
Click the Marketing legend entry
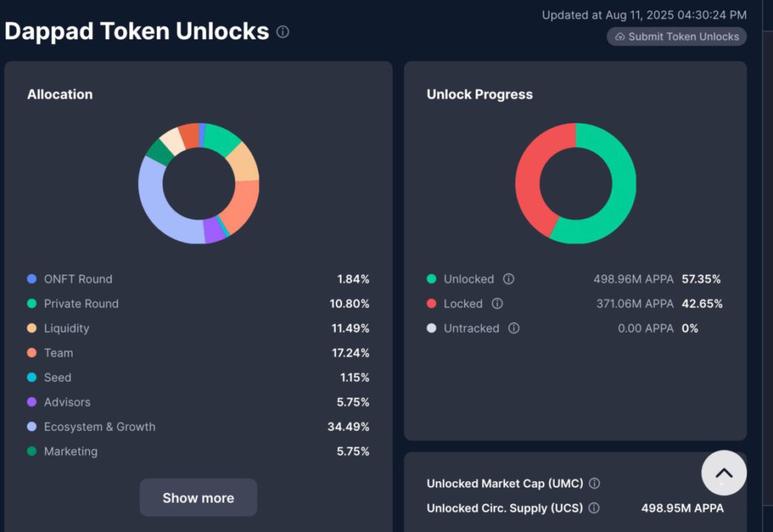[70, 451]
